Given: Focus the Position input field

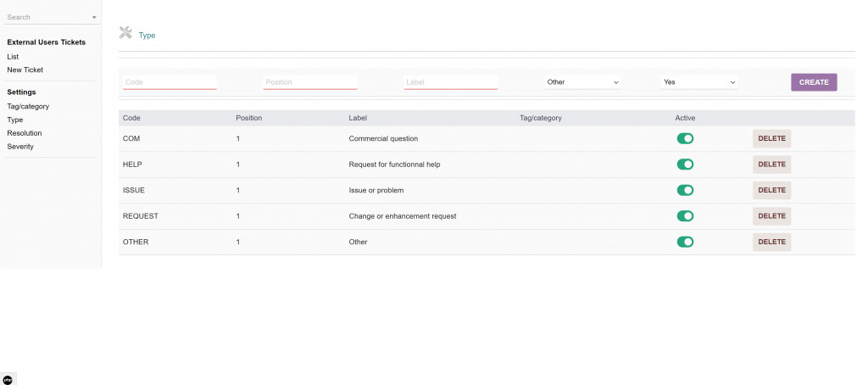Looking at the screenshot, I should [310, 82].
